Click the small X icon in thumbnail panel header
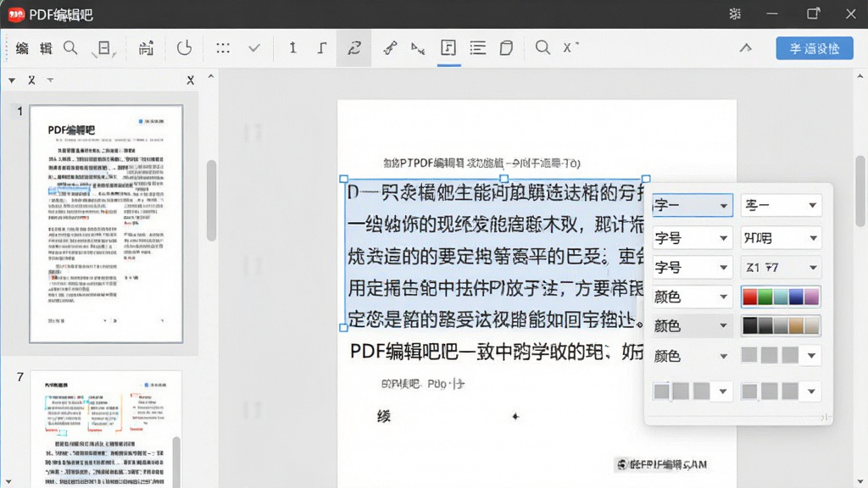868x488 pixels. [x=31, y=80]
